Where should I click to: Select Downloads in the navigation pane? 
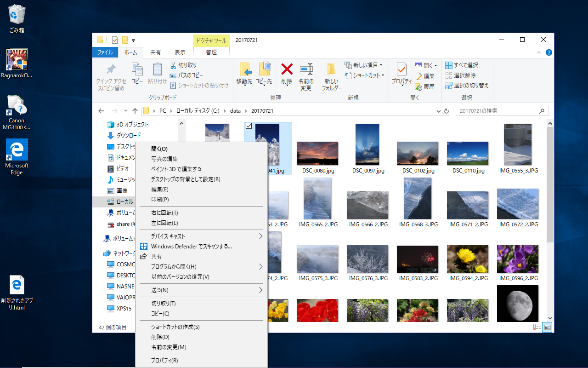(124, 136)
